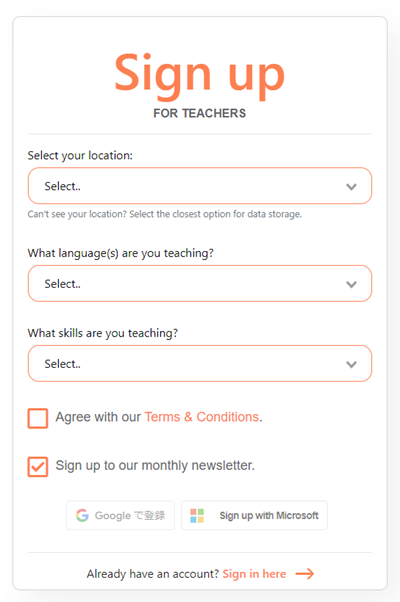Click the orange arrow beside Sign in here
The width and height of the screenshot is (400, 602).
pos(305,574)
